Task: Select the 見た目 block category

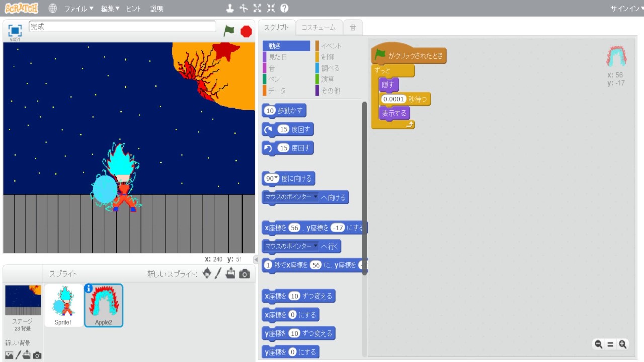Action: coord(286,57)
